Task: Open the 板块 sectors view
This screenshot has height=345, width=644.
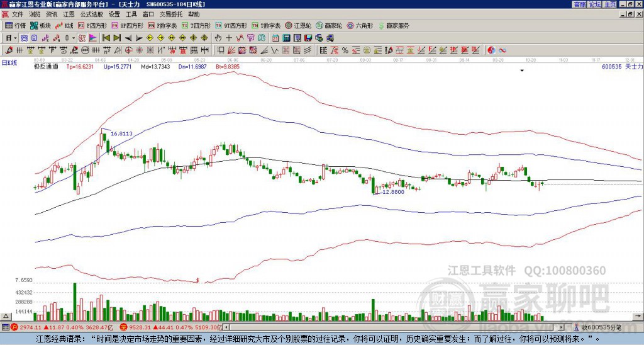Action: tap(40, 25)
